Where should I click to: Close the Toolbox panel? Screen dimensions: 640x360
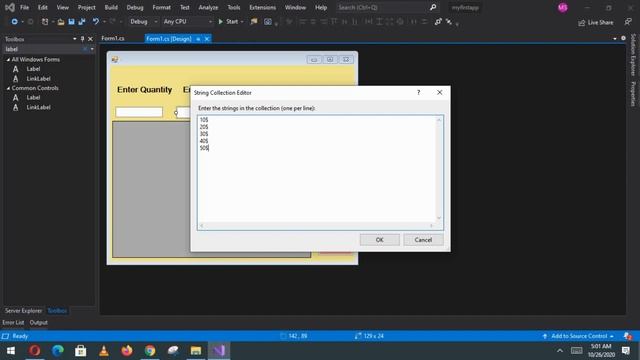point(91,39)
